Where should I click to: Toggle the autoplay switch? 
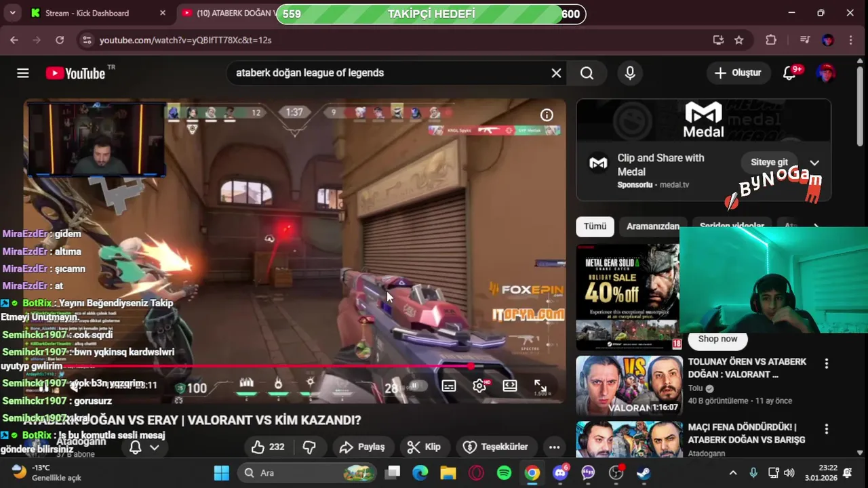[417, 386]
